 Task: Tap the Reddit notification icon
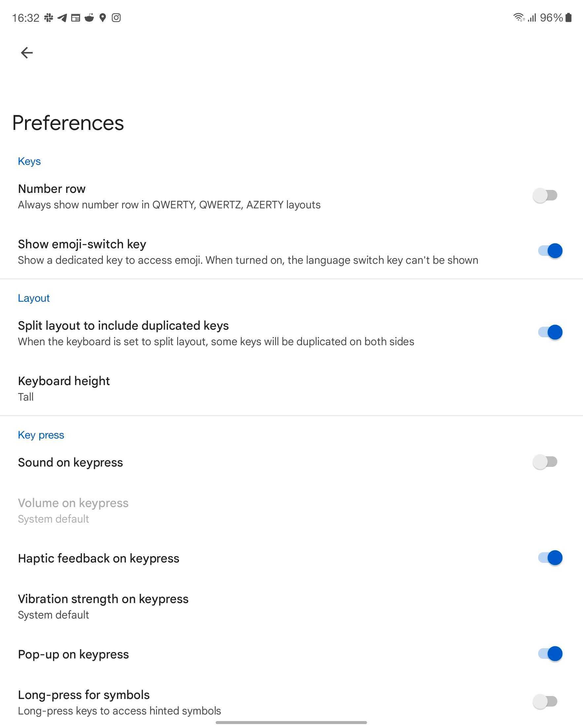(x=89, y=17)
